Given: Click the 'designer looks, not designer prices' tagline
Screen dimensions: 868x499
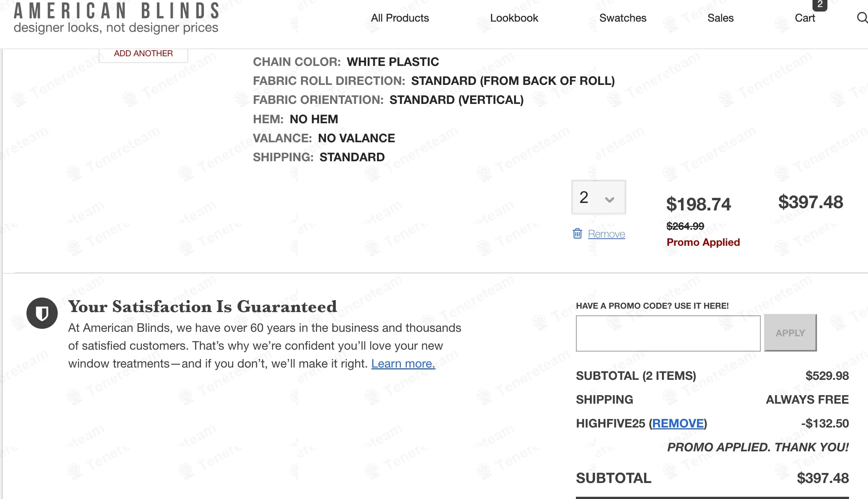Looking at the screenshot, I should pyautogui.click(x=116, y=28).
